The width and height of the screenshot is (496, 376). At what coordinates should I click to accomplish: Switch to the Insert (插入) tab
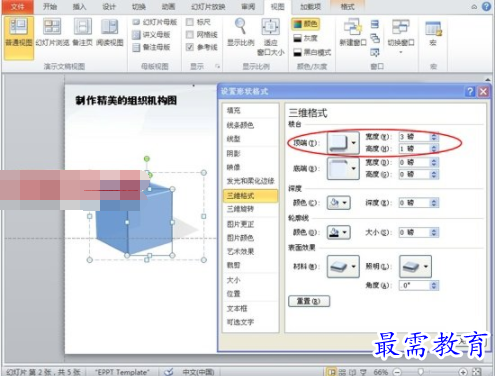[x=79, y=7]
